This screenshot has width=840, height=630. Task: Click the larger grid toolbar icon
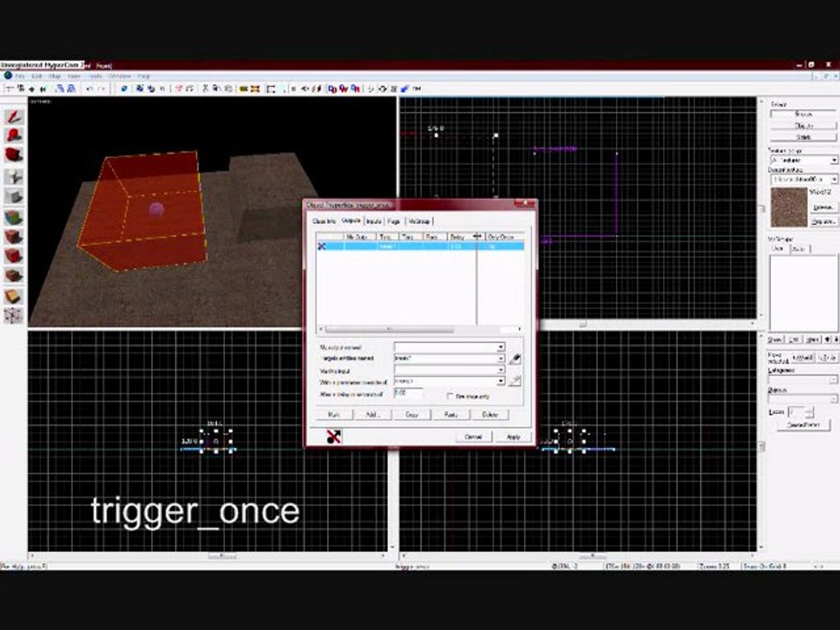43,88
